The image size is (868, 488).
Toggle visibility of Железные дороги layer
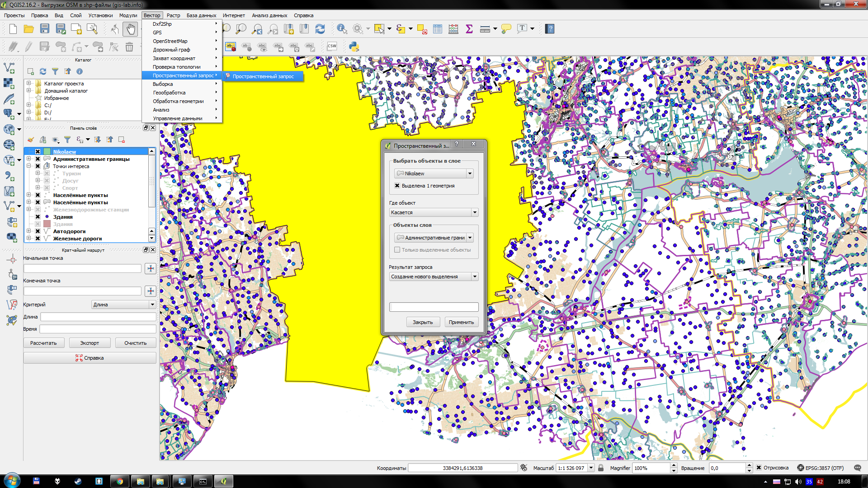coord(38,239)
